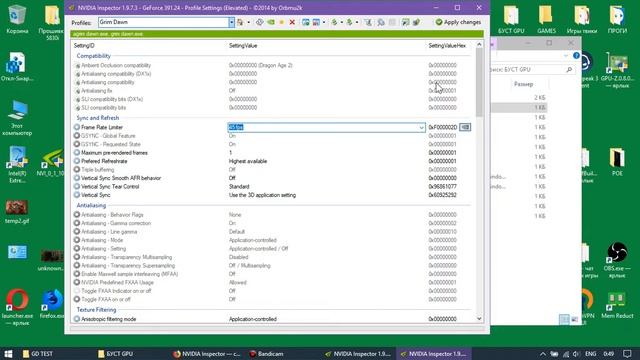Open the Windows Start menu
The height and width of the screenshot is (360, 640).
coord(8,353)
